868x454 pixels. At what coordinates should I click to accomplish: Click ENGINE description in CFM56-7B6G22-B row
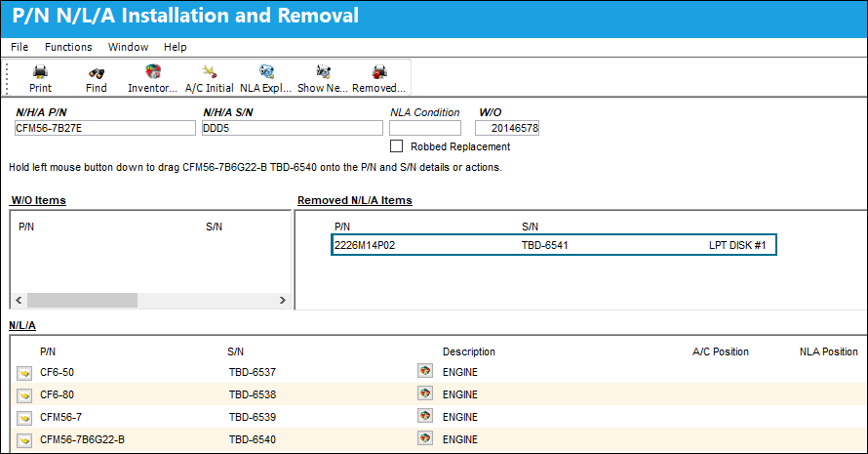[460, 439]
